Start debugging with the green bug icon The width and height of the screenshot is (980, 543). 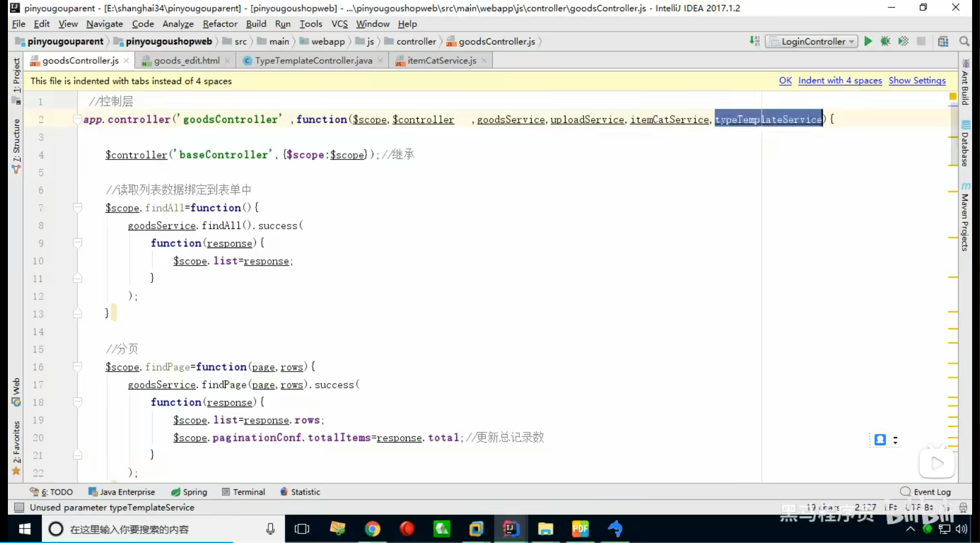coord(885,41)
